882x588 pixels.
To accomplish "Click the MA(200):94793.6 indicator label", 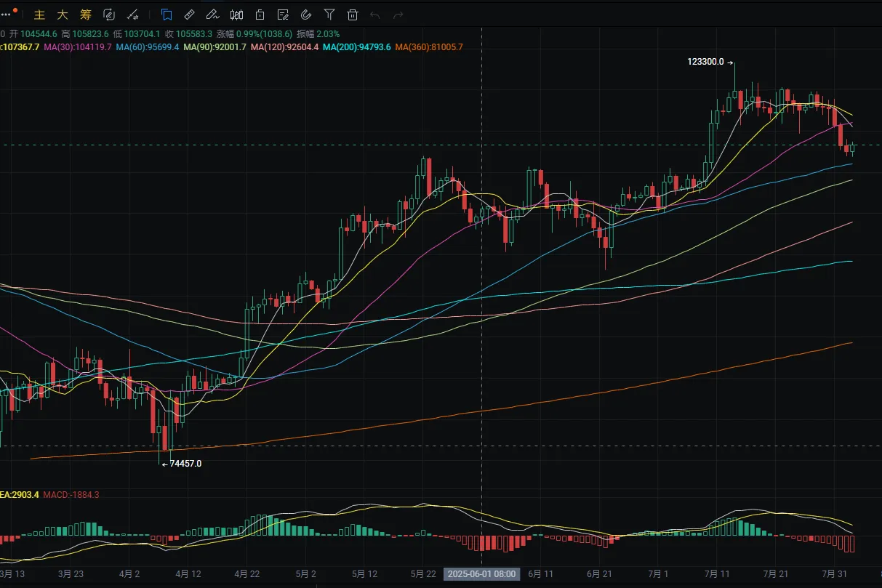I will (x=357, y=47).
